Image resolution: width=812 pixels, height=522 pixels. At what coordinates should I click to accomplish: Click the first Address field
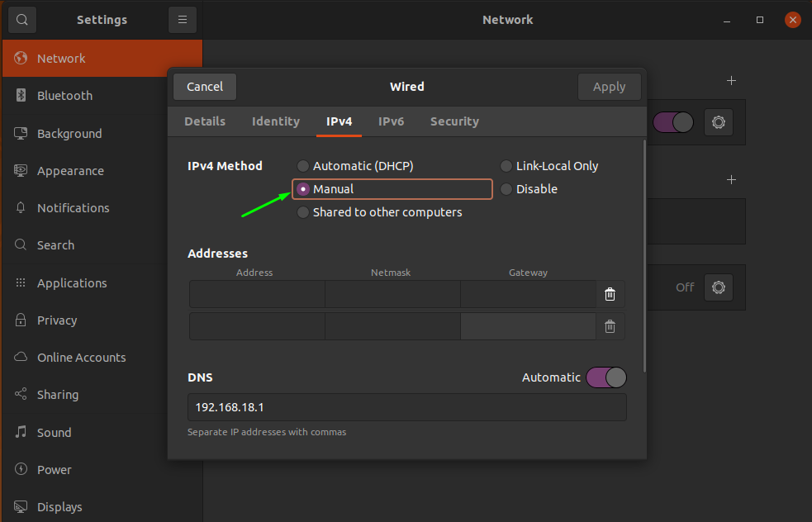point(257,294)
